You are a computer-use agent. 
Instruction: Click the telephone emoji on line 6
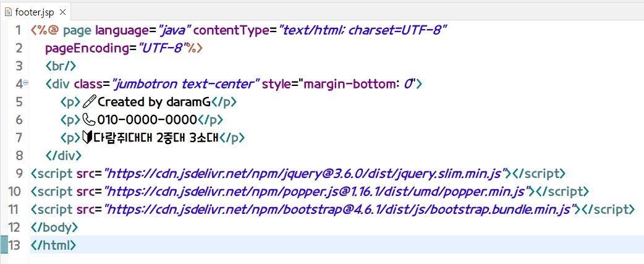[x=89, y=120]
